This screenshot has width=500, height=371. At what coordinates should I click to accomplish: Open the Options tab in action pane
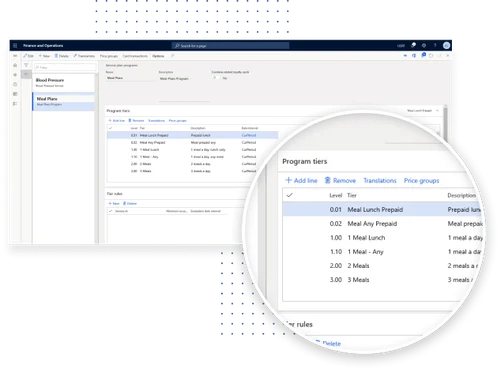tap(158, 56)
